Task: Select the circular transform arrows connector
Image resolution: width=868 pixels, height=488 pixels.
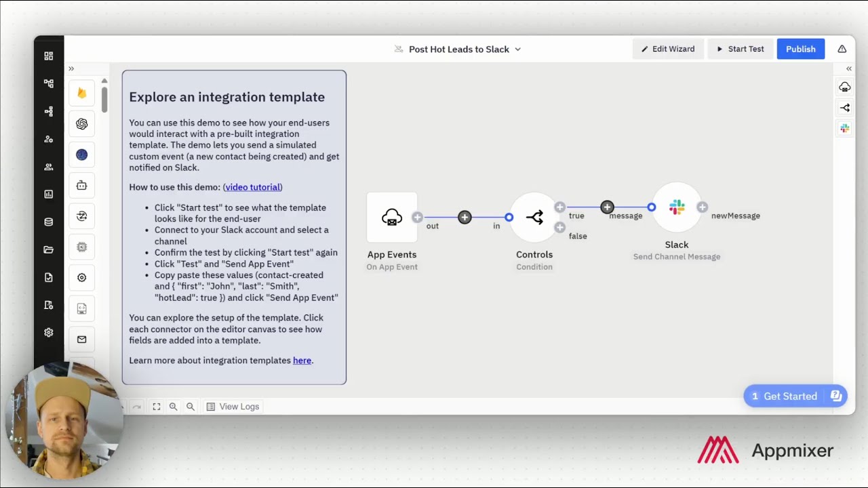Action: coord(82,216)
